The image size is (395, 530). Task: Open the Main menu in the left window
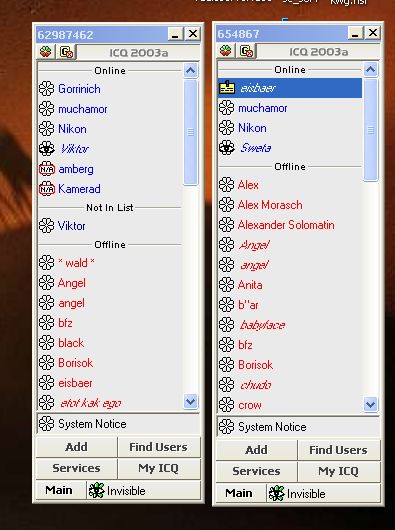point(59,490)
